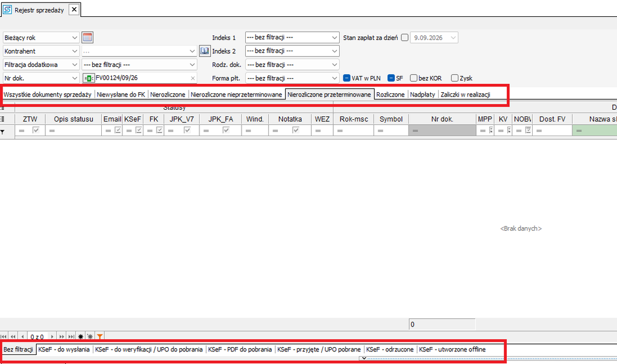Screen dimensions: 617x364
Task: Clear the Nr dok. field with X
Action: pos(193,78)
